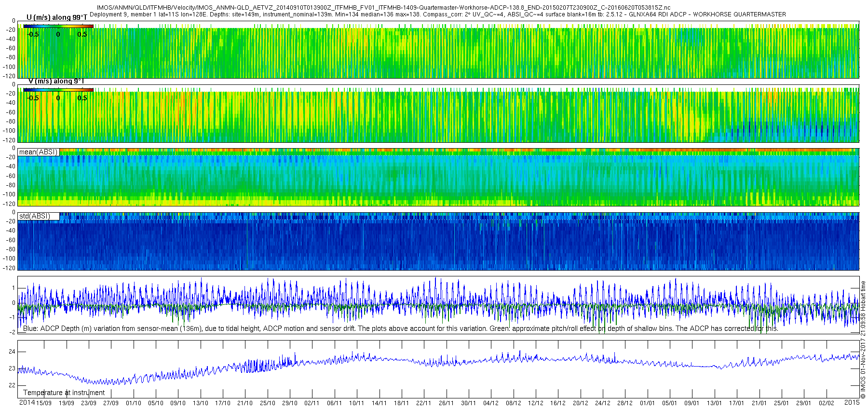Click the ADCP depth variation caption text

coord(400,328)
